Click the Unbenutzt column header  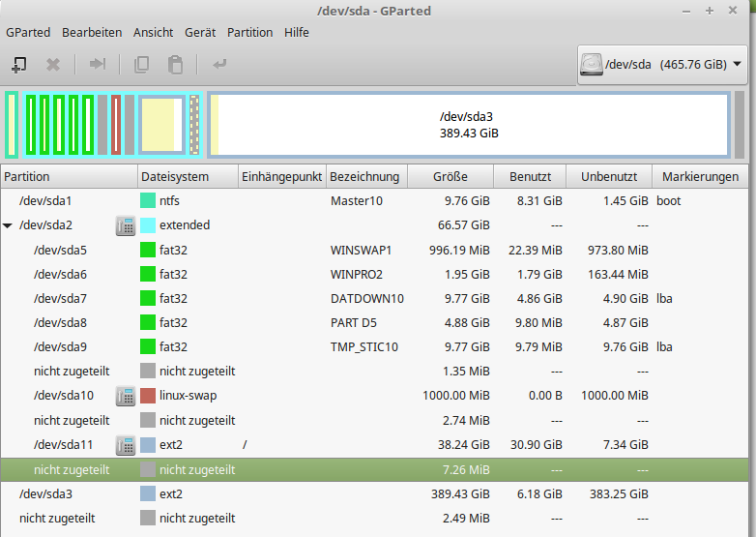pos(609,177)
